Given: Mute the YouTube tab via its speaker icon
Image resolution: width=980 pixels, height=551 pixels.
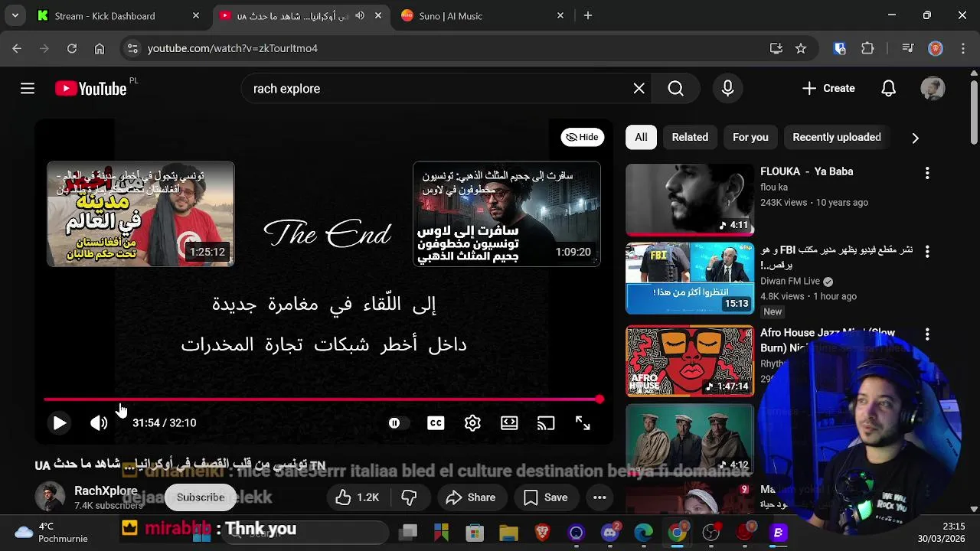Looking at the screenshot, I should coord(360,15).
